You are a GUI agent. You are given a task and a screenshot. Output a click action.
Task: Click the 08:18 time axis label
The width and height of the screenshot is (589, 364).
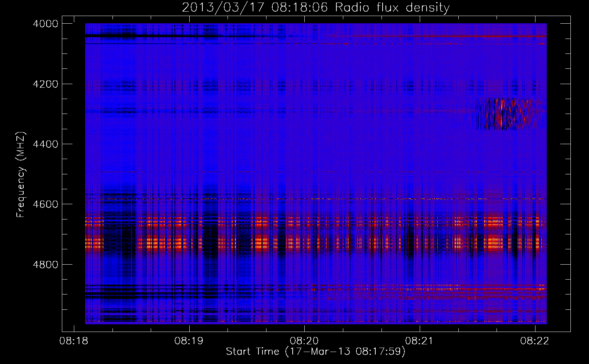tap(74, 341)
